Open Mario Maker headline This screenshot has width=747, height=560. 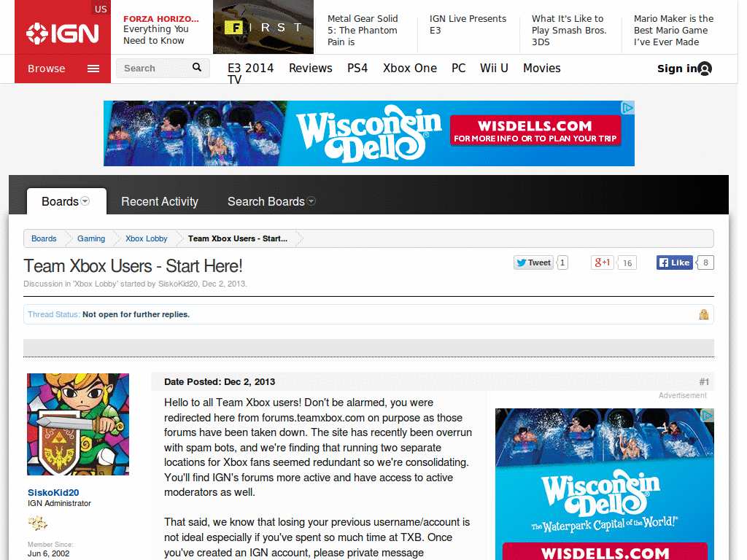point(673,30)
